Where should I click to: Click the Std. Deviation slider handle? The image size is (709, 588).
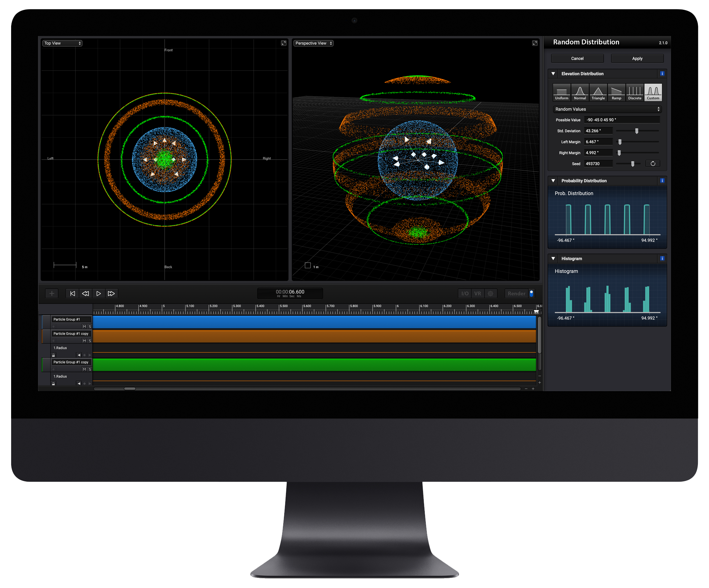tap(636, 131)
